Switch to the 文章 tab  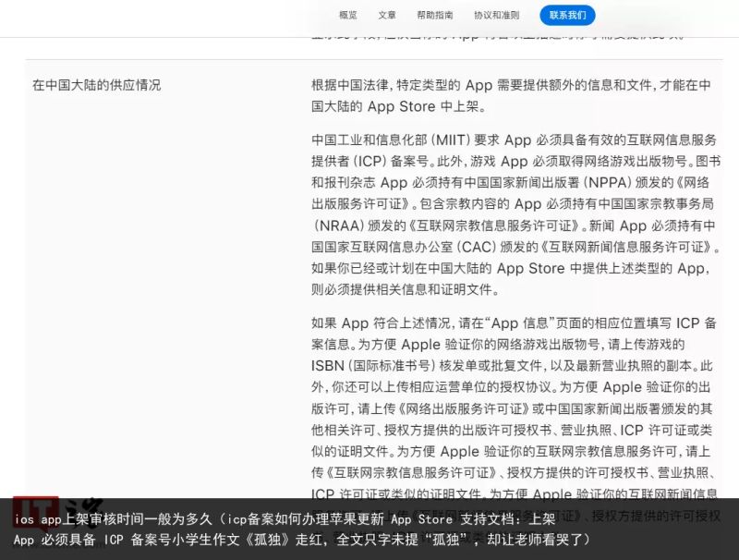(387, 15)
